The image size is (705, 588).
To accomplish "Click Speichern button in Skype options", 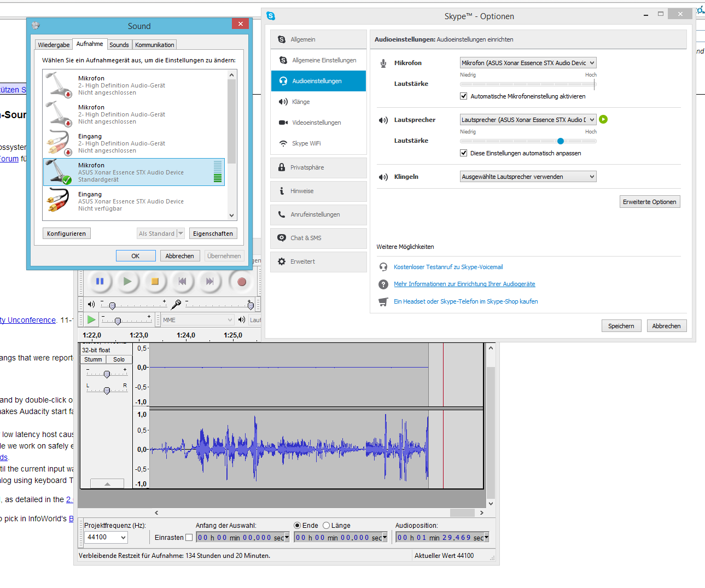I will (x=621, y=326).
